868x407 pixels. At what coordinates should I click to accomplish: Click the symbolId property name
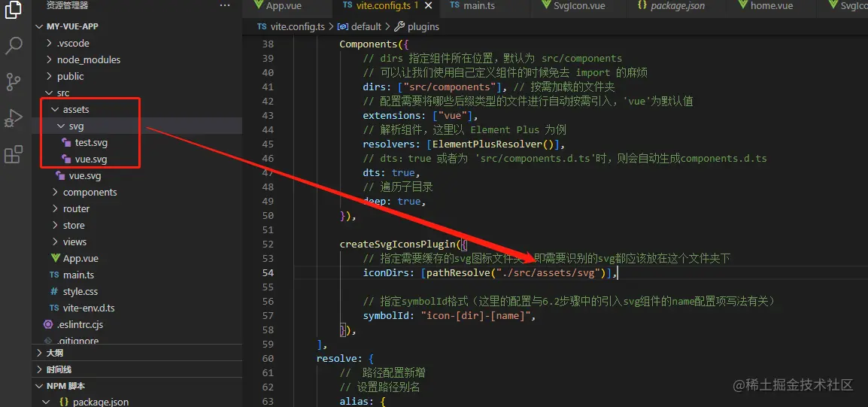point(387,316)
